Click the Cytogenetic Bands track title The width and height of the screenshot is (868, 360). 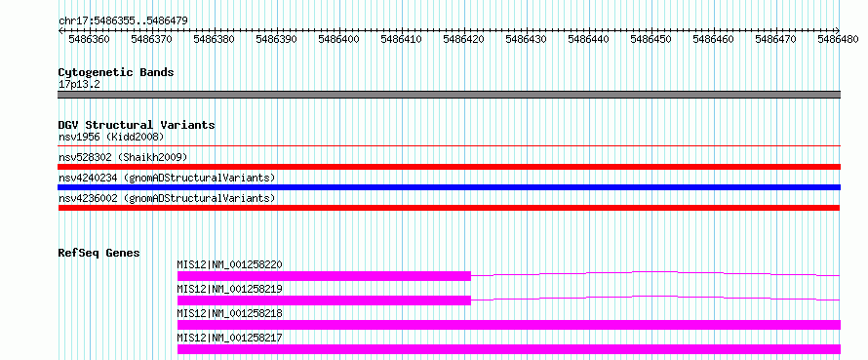click(x=116, y=72)
